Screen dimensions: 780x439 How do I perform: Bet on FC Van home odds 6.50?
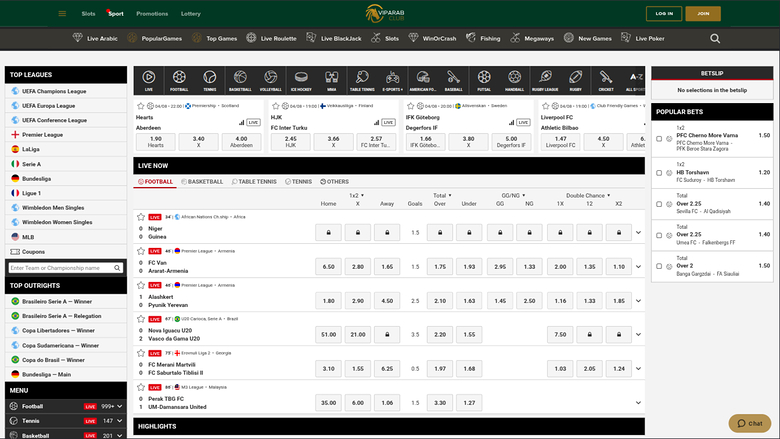[x=328, y=266]
